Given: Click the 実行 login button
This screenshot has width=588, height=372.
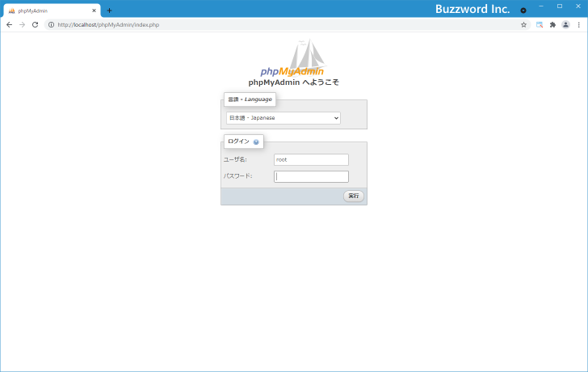Looking at the screenshot, I should 353,196.
